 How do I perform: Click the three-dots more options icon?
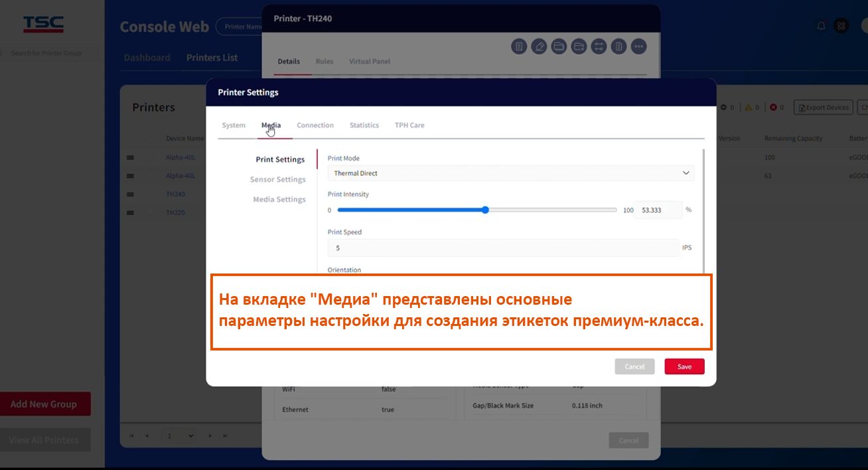[638, 46]
